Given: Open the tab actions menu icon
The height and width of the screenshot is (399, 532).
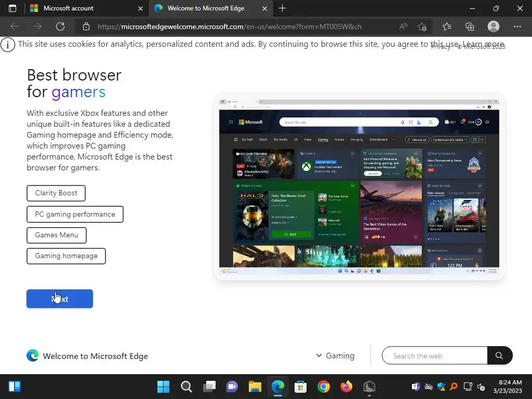Looking at the screenshot, I should click(12, 8).
